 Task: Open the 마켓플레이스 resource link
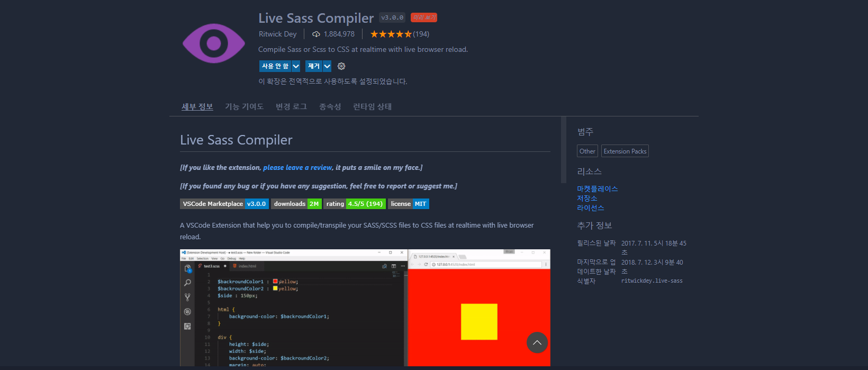click(598, 189)
